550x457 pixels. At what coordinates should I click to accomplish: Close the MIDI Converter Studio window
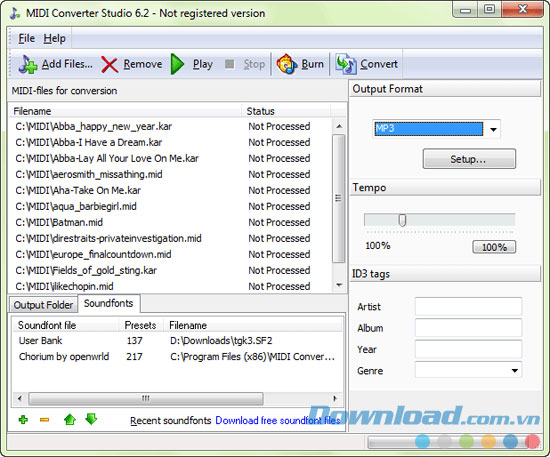(x=523, y=9)
